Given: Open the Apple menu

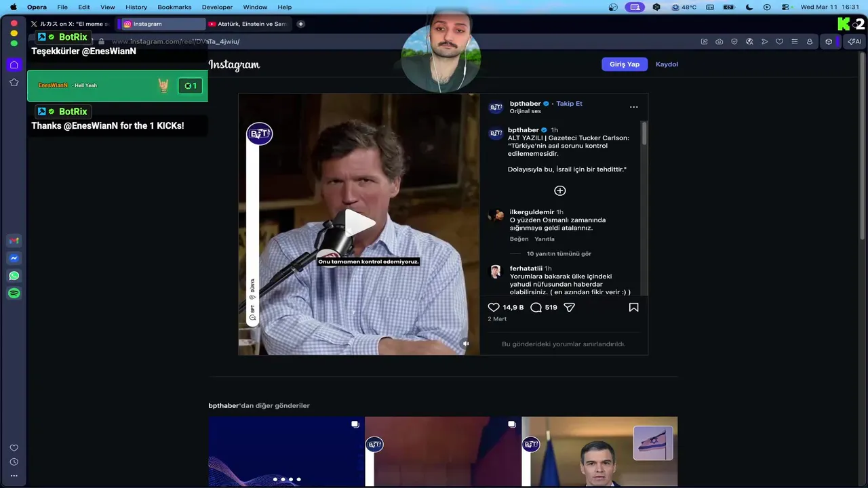Looking at the screenshot, I should coord(13,7).
